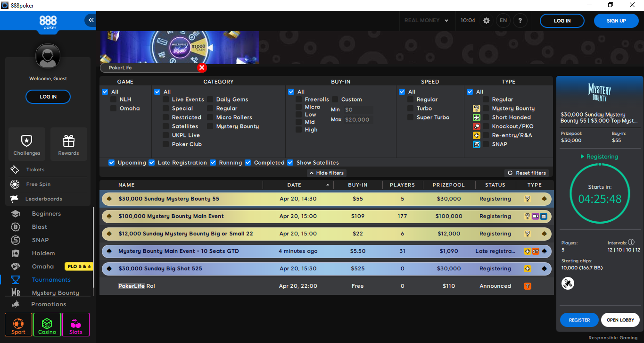Screen dimensions: 644x343
Task: Check the Satellites category checkbox
Action: click(166, 126)
